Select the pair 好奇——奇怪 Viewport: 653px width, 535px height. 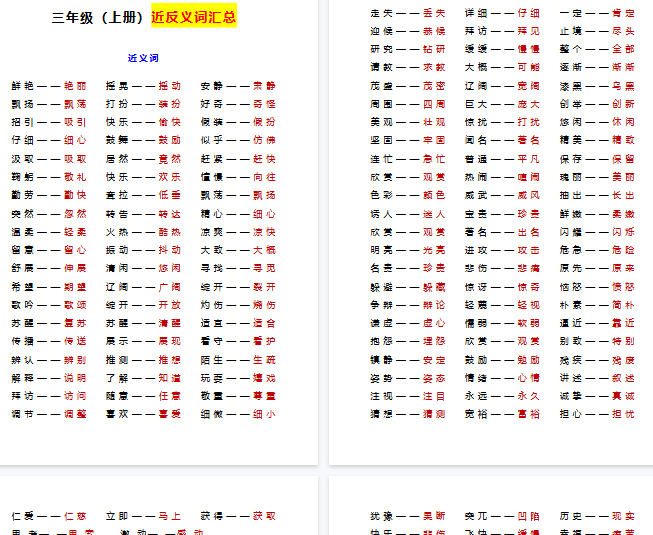click(x=238, y=104)
